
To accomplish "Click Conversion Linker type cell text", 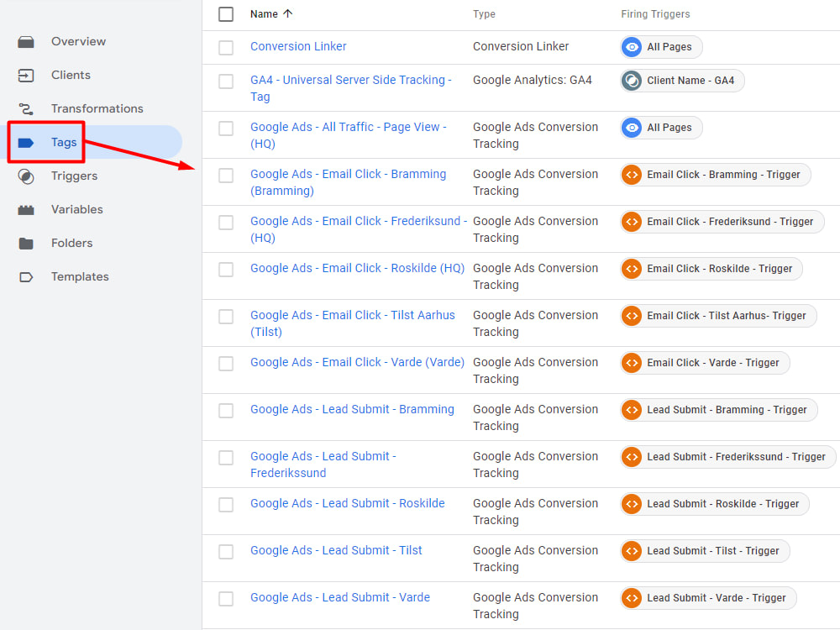I will click(521, 46).
